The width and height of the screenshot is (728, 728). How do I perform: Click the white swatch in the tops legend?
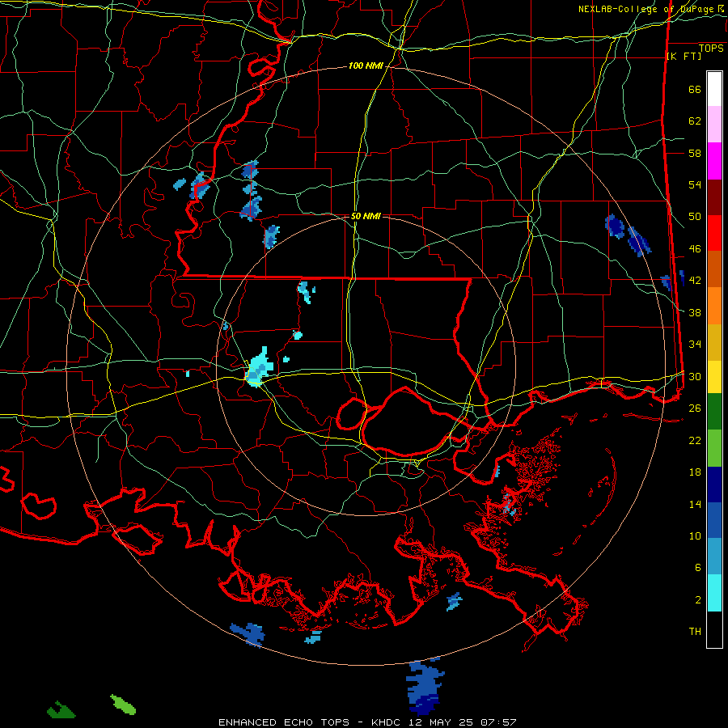coord(714,89)
